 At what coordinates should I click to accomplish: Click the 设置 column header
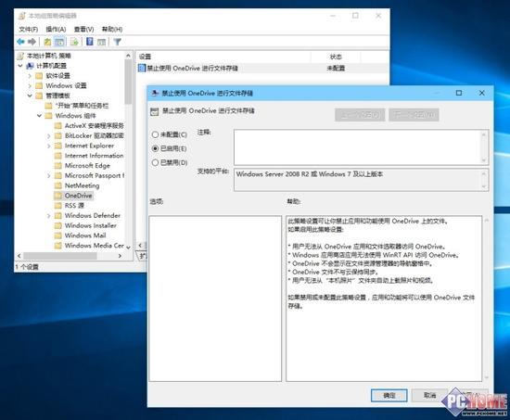(x=223, y=57)
